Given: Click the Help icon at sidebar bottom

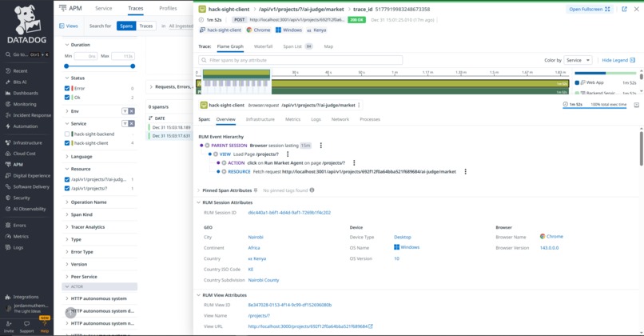Looking at the screenshot, I should coord(45,324).
